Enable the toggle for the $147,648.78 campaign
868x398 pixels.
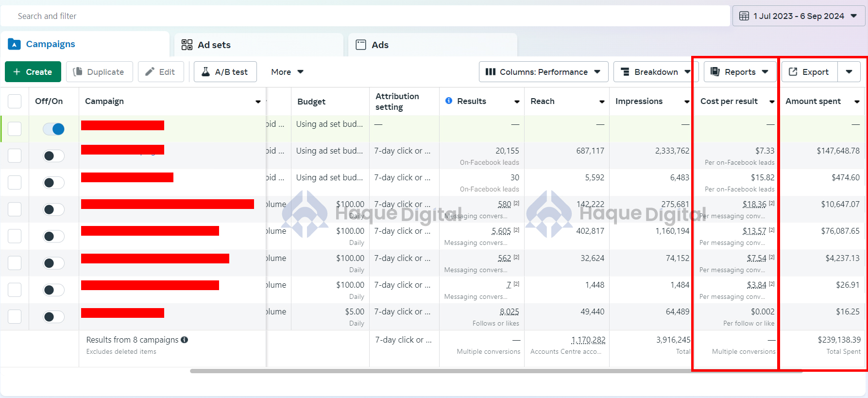click(x=53, y=156)
